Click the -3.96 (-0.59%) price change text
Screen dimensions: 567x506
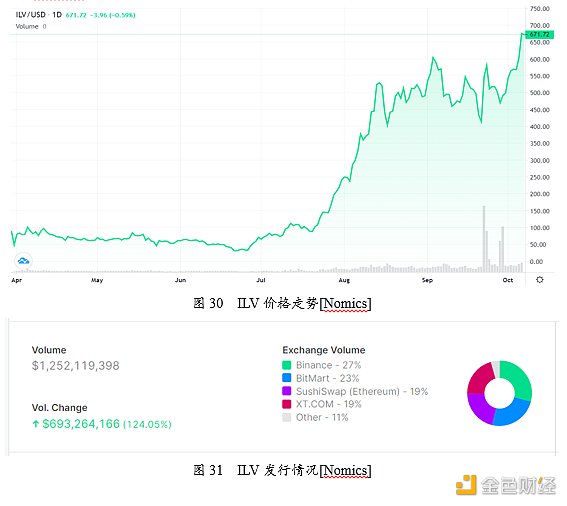point(112,15)
